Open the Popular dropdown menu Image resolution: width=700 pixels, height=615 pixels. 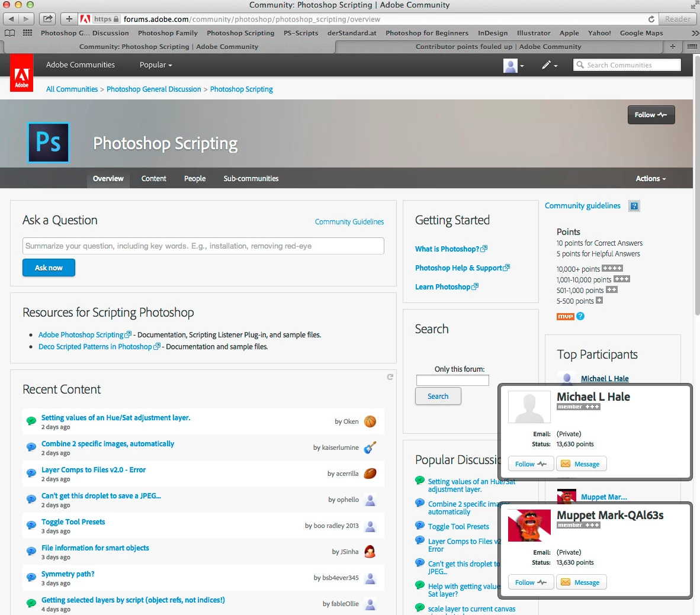pos(155,65)
